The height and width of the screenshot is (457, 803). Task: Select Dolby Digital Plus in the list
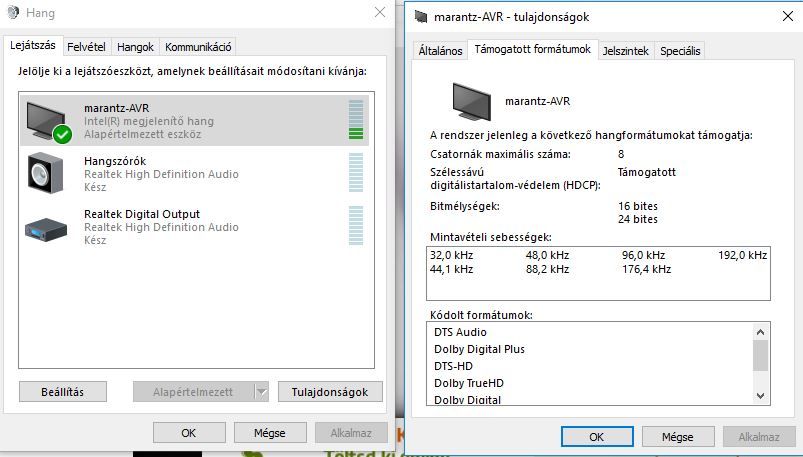point(479,349)
